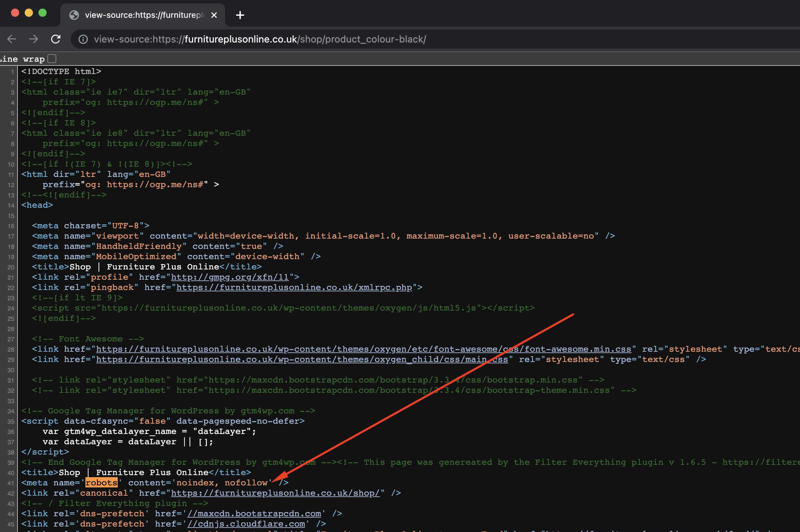The width and height of the screenshot is (800, 532).
Task: Open the canonical furnitureplusonline.co.uk/shop/ link
Action: [x=275, y=493]
